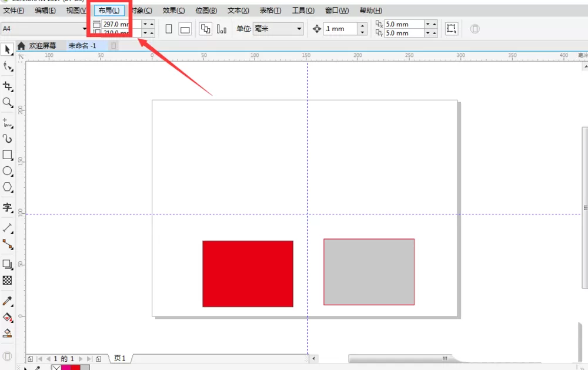Apply page layout to all pages
The height and width of the screenshot is (370, 588).
point(205,29)
